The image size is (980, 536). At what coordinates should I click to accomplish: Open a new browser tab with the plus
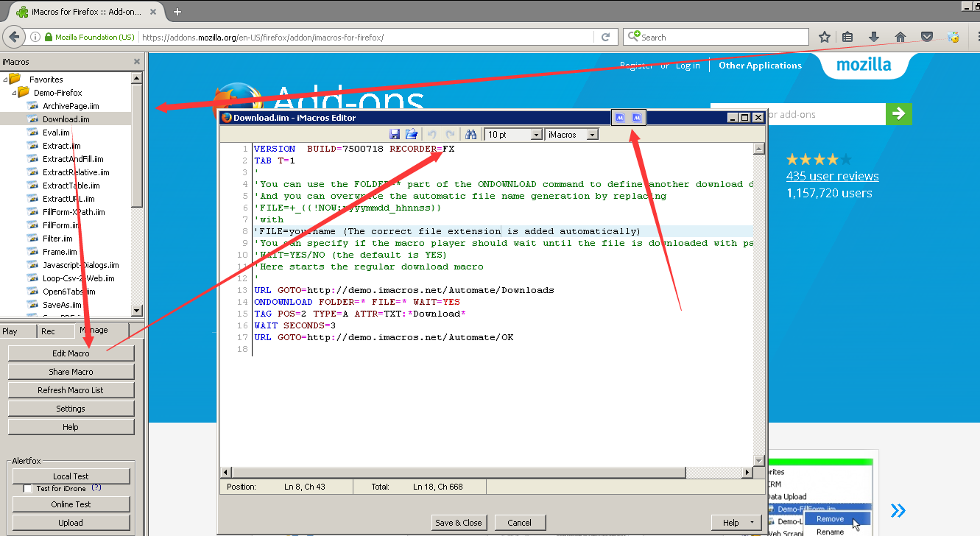click(x=177, y=12)
